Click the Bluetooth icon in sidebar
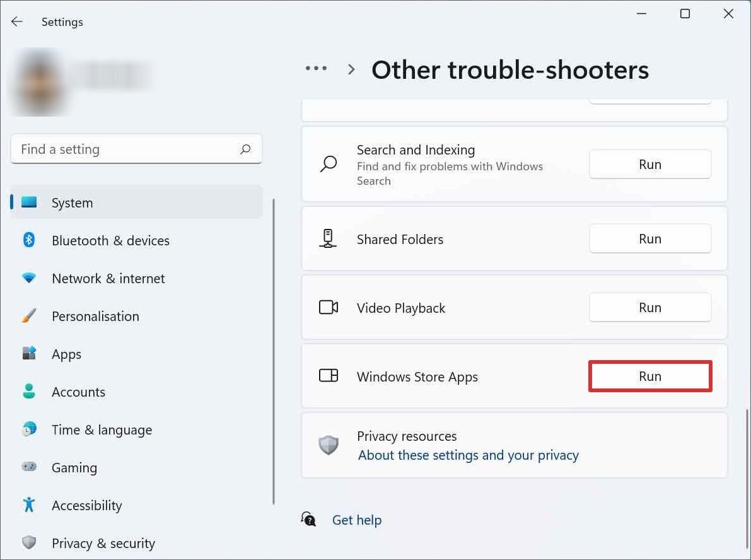The image size is (751, 560). pos(29,240)
